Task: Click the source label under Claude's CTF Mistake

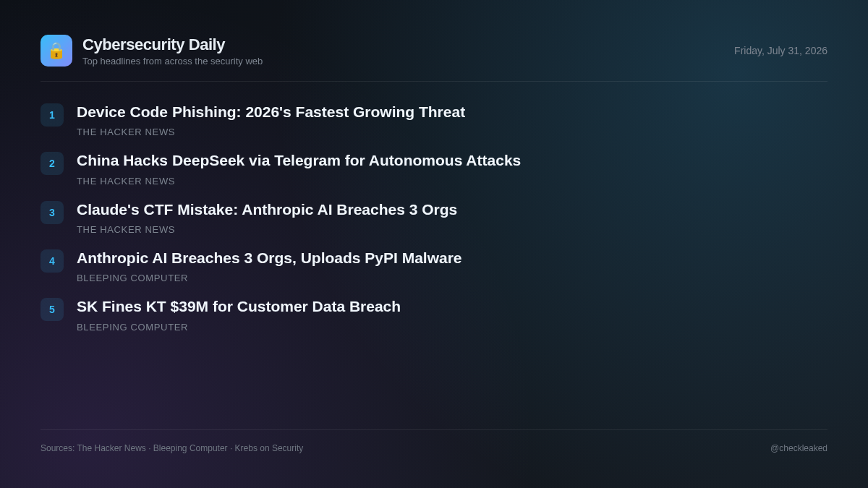Action: pyautogui.click(x=126, y=230)
